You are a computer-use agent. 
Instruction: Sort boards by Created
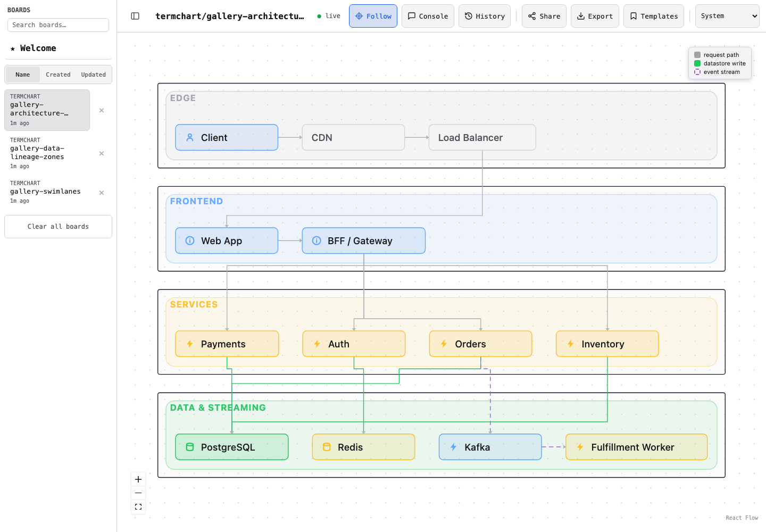58,74
